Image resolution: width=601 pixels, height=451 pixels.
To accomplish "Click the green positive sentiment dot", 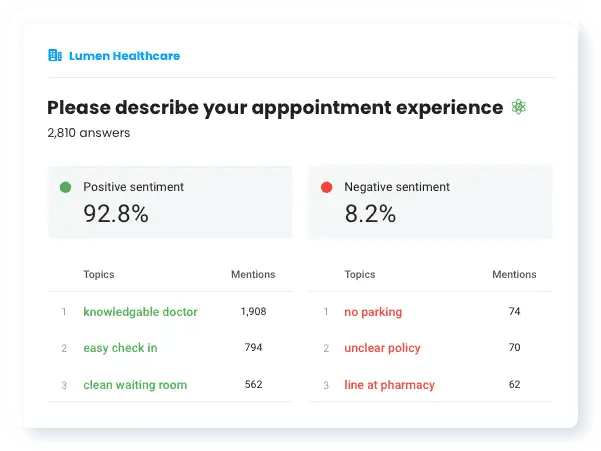I will [x=65, y=187].
